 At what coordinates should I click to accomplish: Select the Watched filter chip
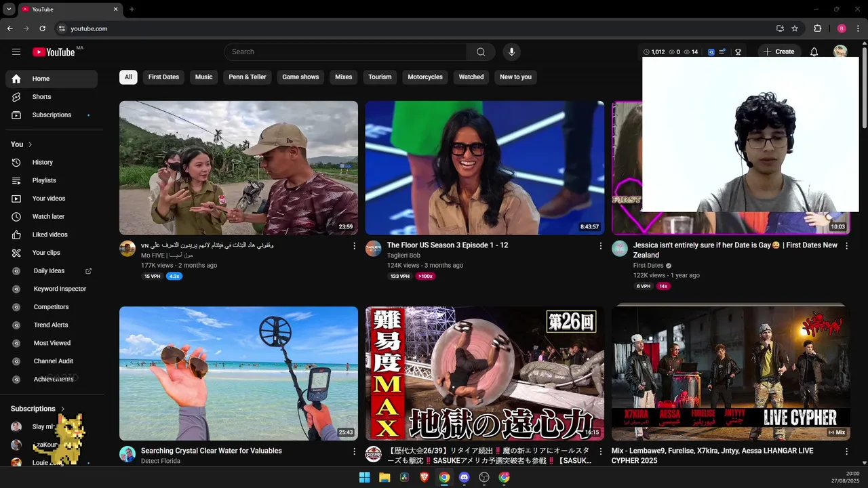(471, 77)
